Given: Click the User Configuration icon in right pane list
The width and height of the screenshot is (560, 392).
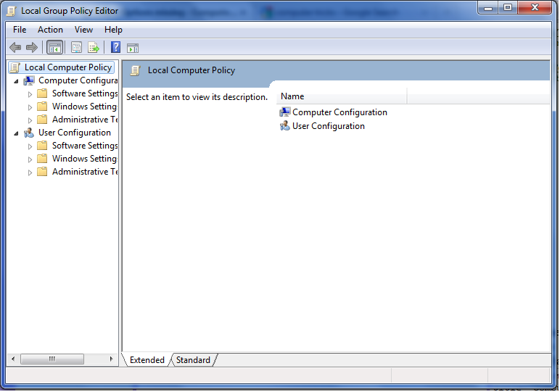Looking at the screenshot, I should (x=284, y=126).
